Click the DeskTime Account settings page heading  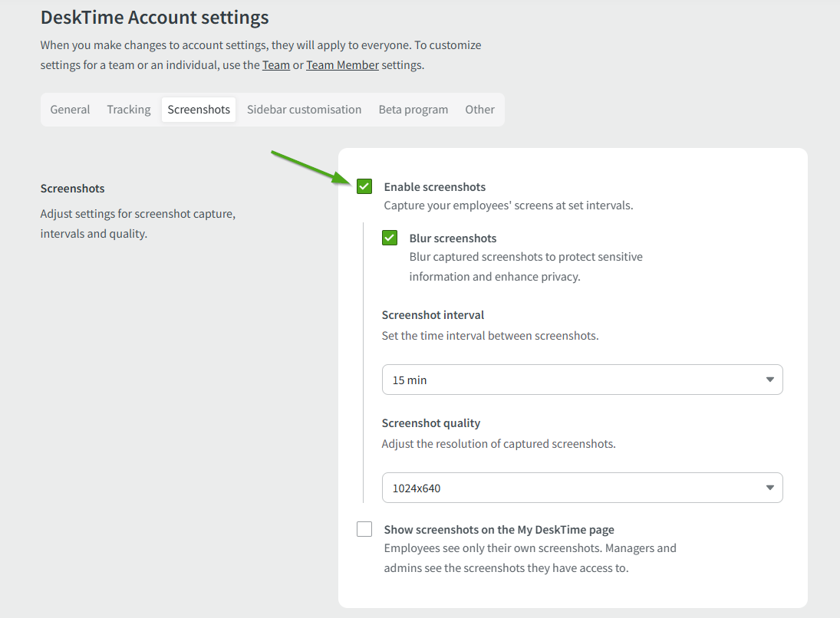pyautogui.click(x=154, y=17)
